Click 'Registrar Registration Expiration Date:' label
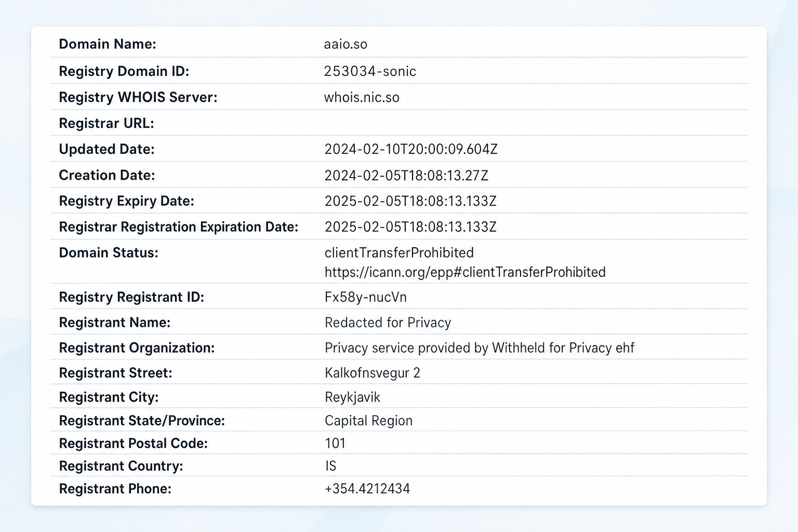The width and height of the screenshot is (798, 532). (179, 227)
